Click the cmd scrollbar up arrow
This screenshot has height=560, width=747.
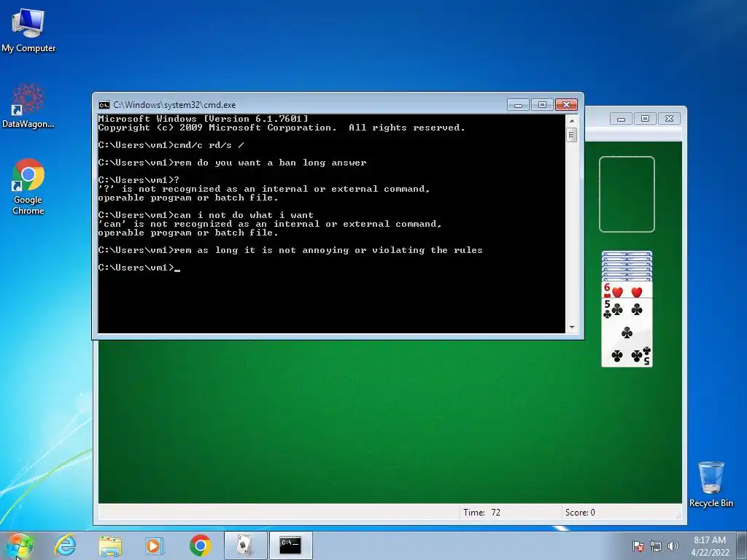point(572,120)
